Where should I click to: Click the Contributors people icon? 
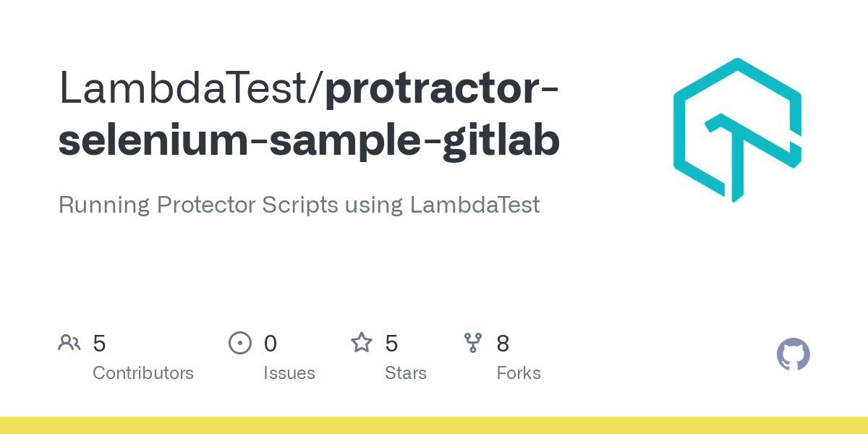click(69, 343)
